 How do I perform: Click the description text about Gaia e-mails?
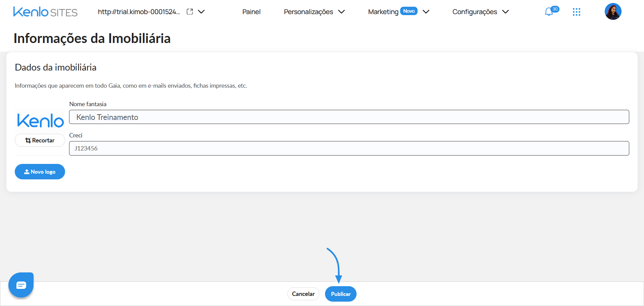(131, 86)
